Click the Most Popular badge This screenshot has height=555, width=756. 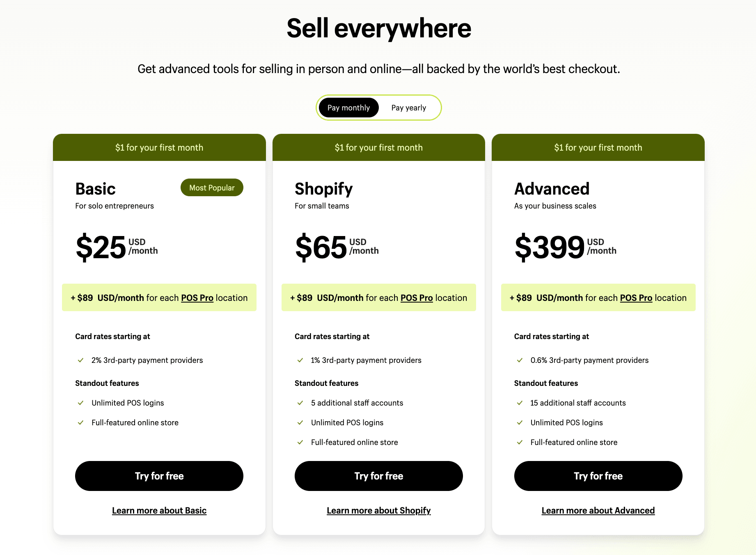(x=212, y=188)
